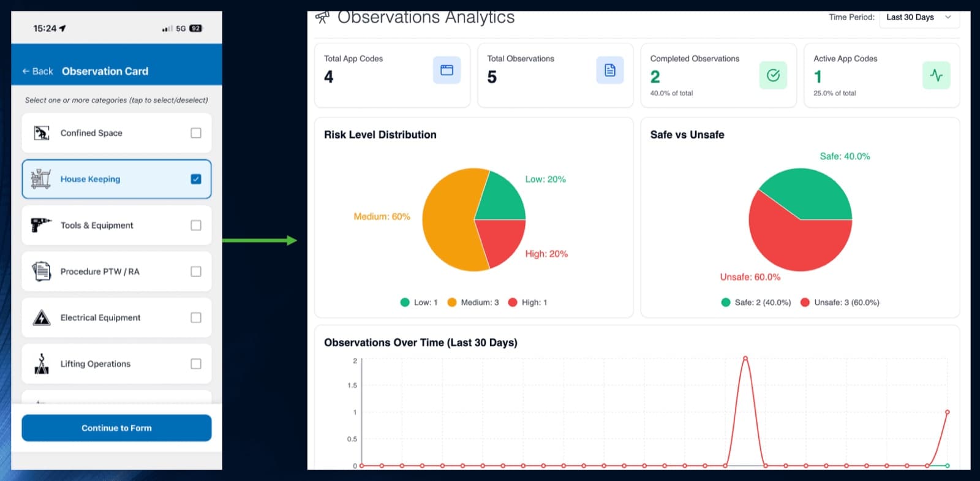Click the telescope icon beside Observations Analytics

322,17
